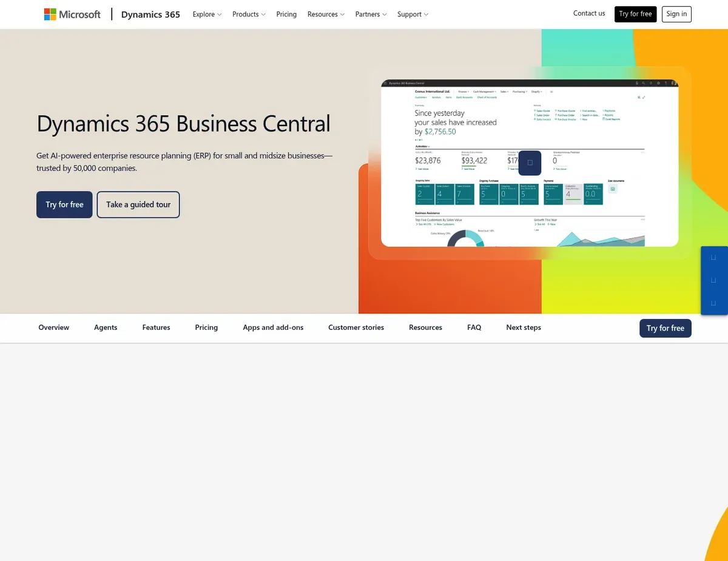Jump to the Next steps tab
This screenshot has width=728, height=561.
pos(524,328)
